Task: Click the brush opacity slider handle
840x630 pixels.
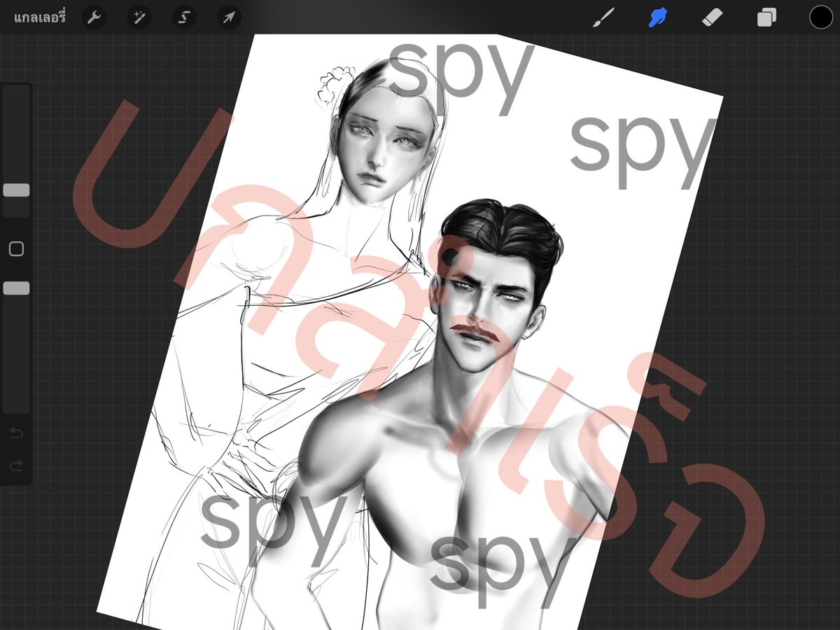Action: click(16, 288)
